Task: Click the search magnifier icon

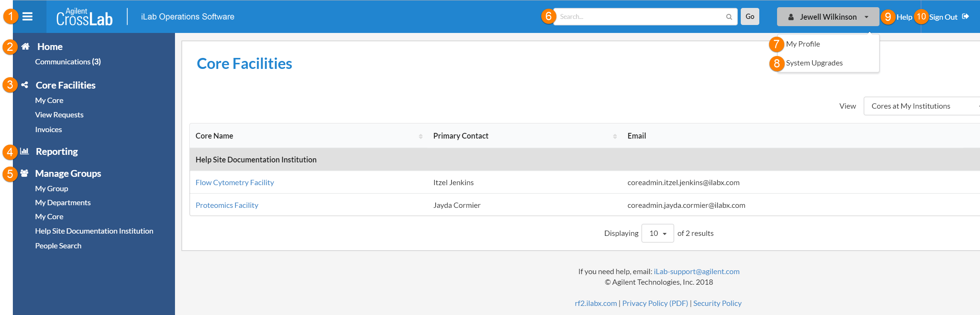Action: click(x=729, y=17)
